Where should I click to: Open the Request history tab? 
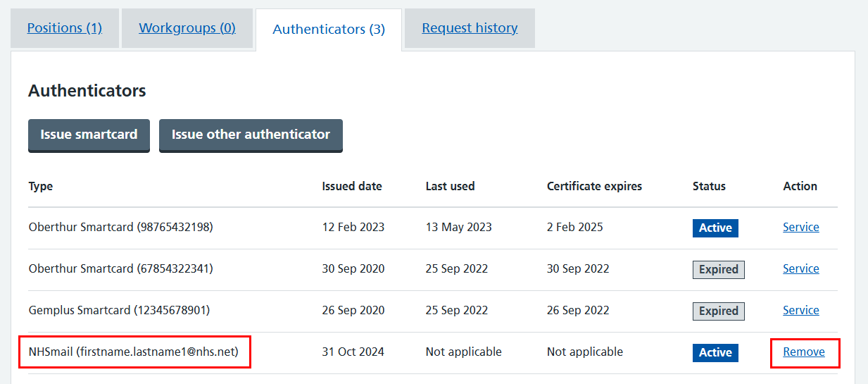[x=470, y=28]
